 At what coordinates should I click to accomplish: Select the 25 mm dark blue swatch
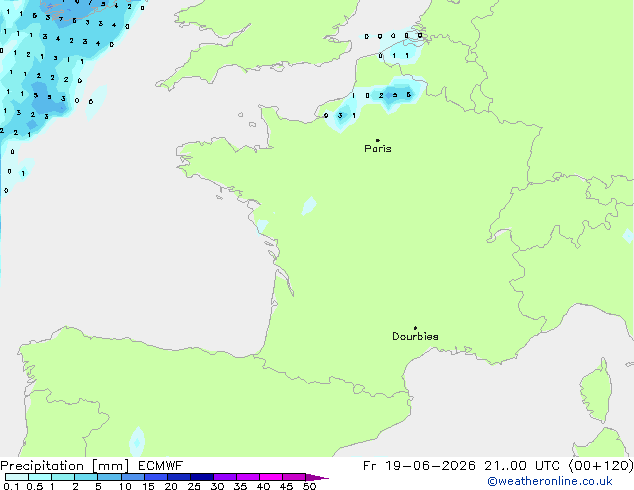(202, 477)
